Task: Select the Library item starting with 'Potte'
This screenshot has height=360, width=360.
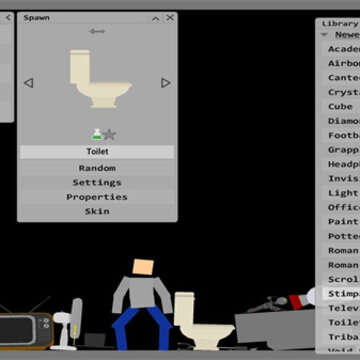Action: tap(341, 236)
